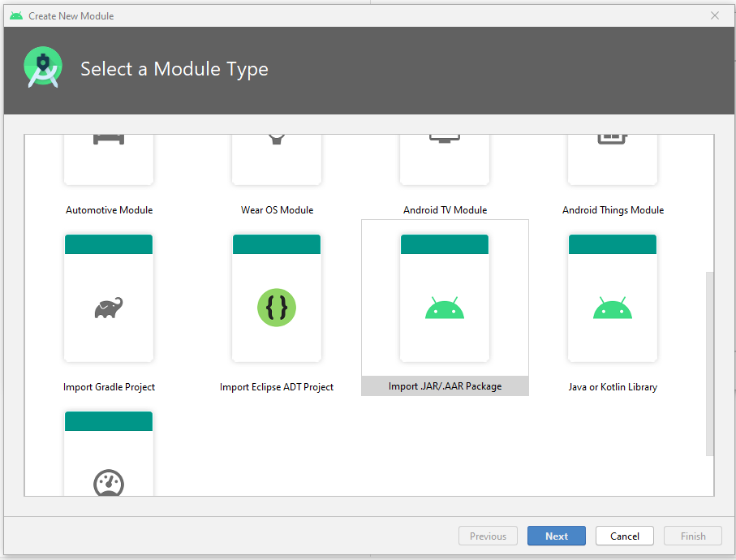Image resolution: width=736 pixels, height=560 pixels.
Task: Click the Android Studio logo in header
Action: point(43,67)
